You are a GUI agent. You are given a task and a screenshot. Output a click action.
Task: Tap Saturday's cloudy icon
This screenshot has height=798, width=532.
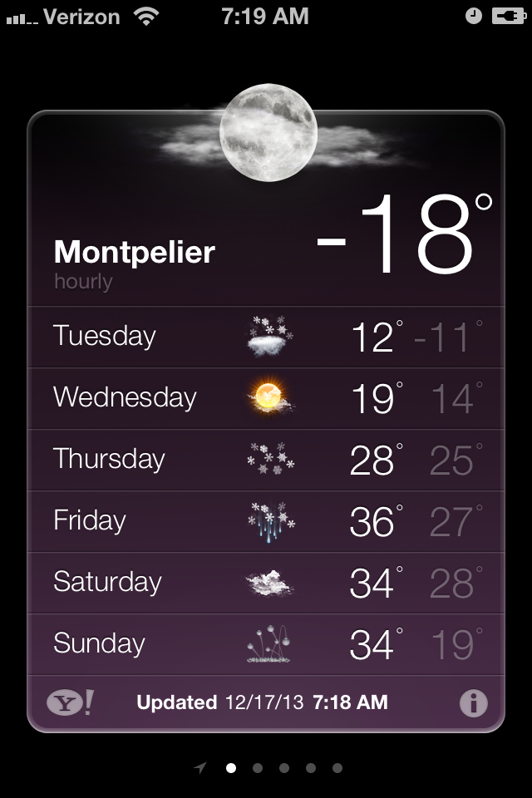[x=269, y=583]
